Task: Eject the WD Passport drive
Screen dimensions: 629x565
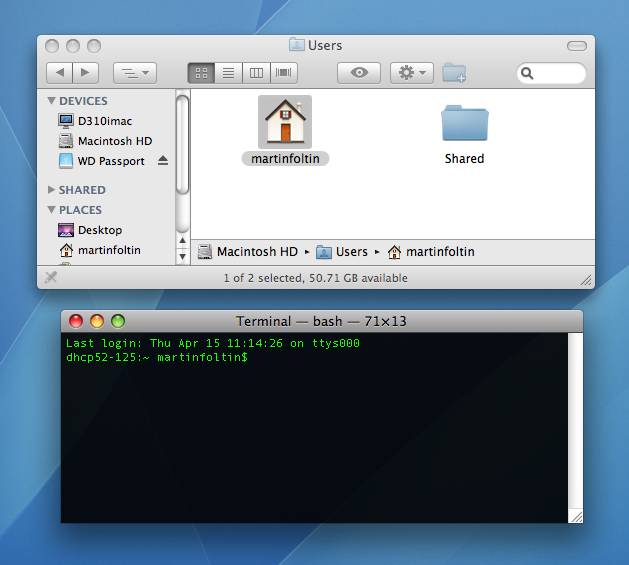Action: coord(162,161)
